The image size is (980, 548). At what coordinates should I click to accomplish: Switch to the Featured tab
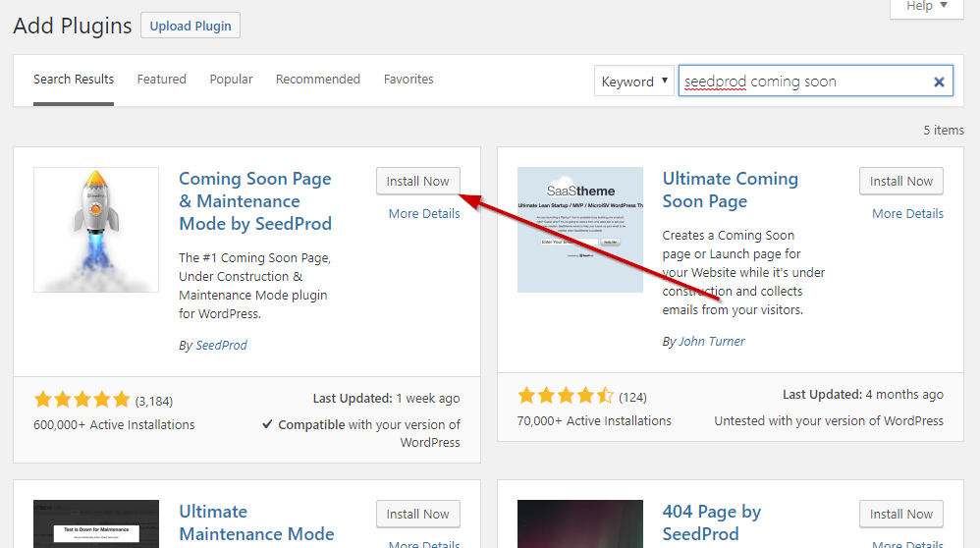pyautogui.click(x=162, y=80)
